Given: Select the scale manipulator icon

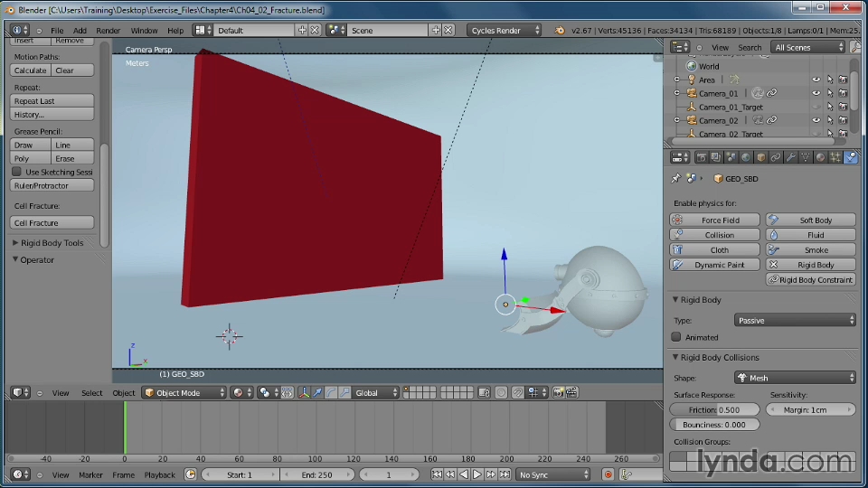Looking at the screenshot, I should coord(344,393).
